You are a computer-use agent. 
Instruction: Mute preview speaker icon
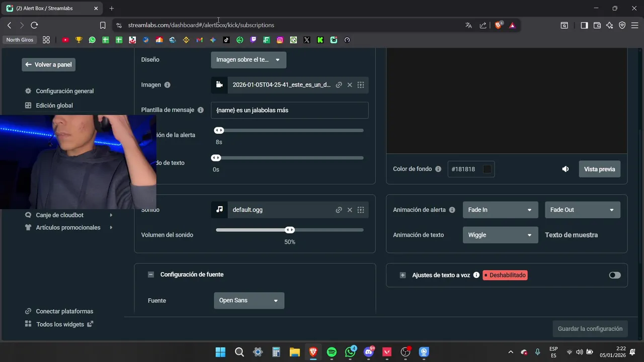click(566, 169)
